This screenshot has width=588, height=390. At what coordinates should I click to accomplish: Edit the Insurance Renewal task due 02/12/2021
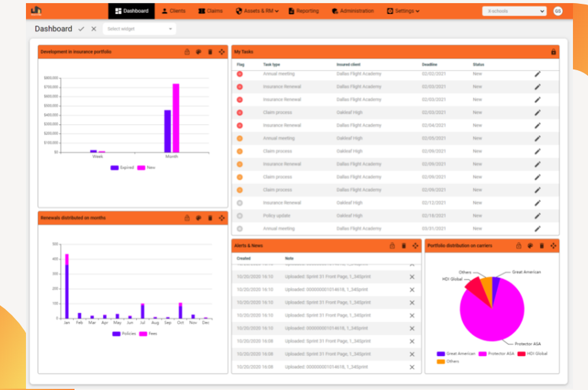click(x=537, y=203)
